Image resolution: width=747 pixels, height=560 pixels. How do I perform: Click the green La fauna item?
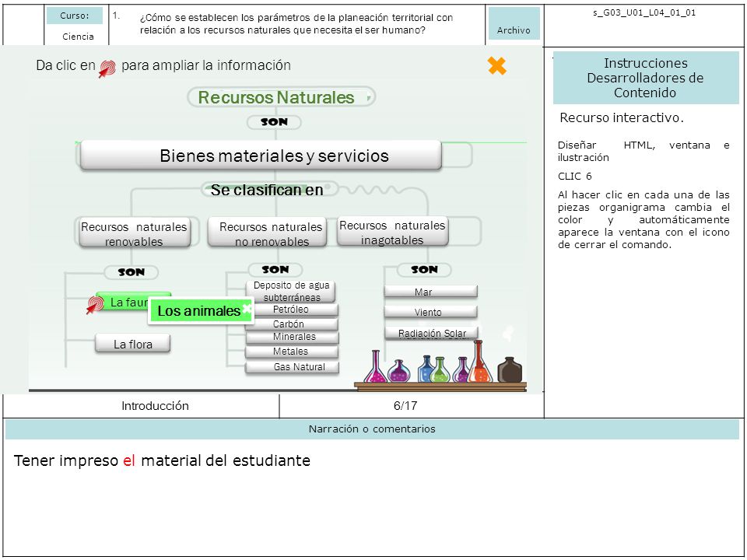click(x=122, y=302)
